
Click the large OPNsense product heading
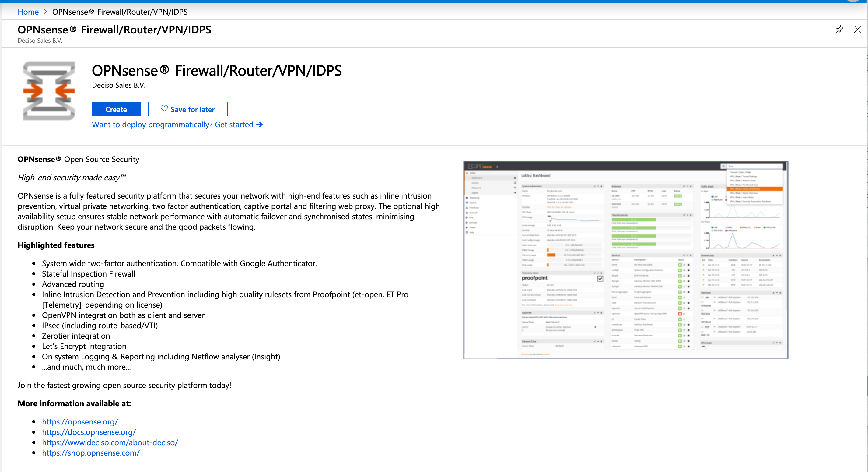pyautogui.click(x=217, y=71)
